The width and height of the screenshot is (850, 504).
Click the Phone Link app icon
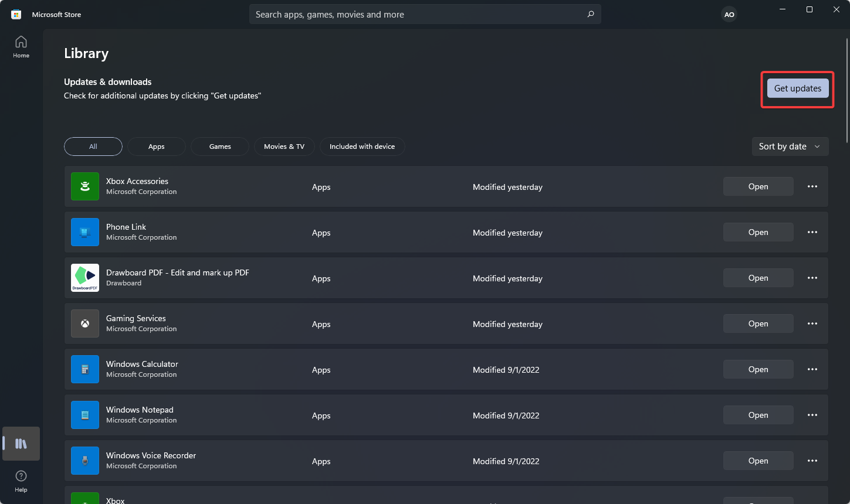85,232
